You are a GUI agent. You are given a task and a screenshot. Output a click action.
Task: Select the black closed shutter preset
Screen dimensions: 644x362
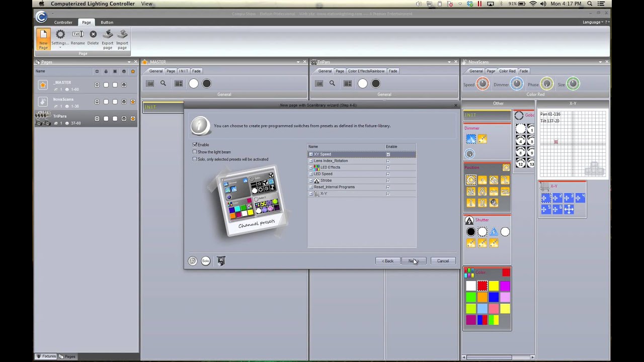point(471,232)
